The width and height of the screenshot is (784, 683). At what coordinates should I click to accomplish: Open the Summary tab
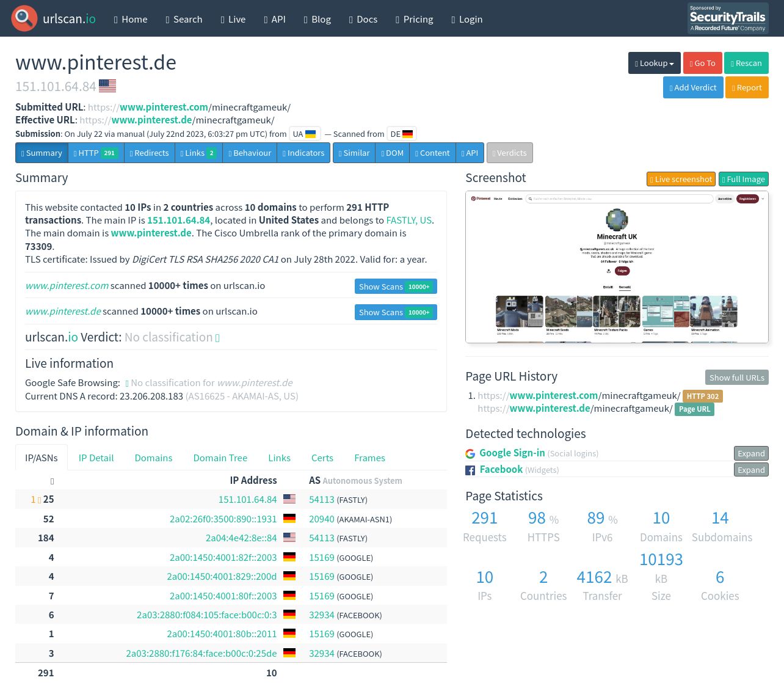[42, 153]
